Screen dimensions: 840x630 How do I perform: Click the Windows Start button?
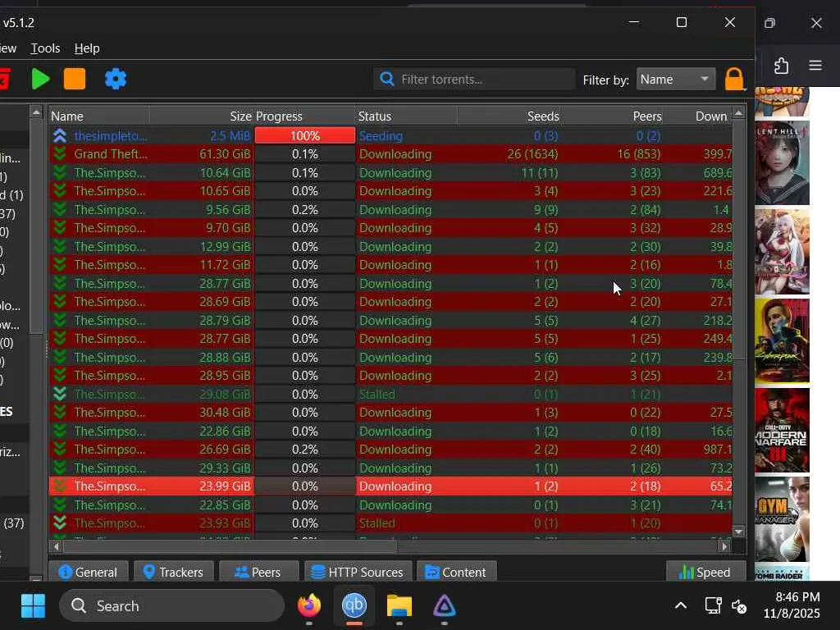[x=33, y=606]
